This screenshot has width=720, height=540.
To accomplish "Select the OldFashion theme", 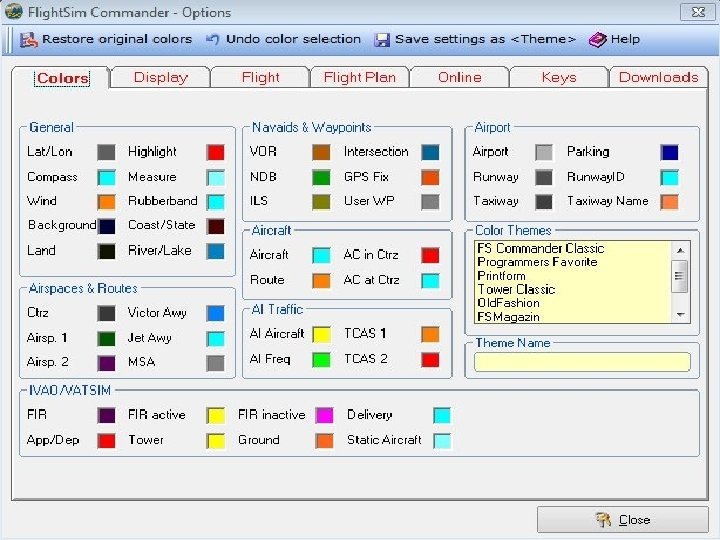I will 572,304.
